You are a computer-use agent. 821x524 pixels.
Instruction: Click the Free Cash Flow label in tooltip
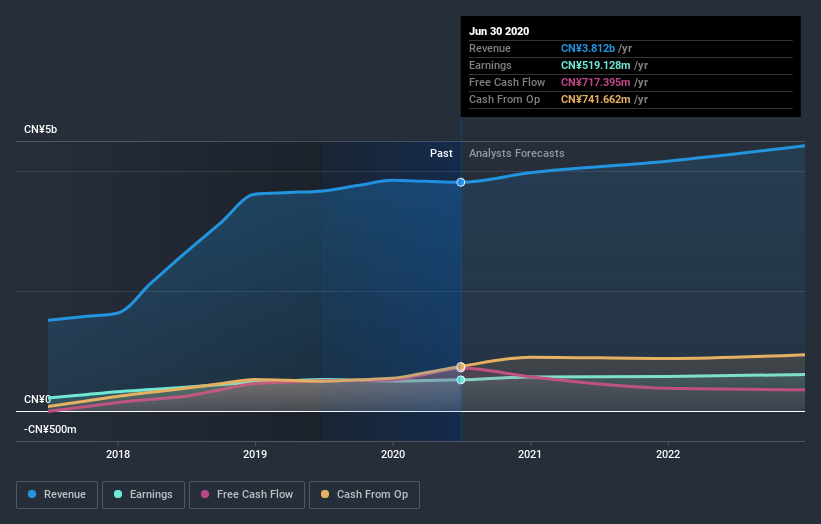507,82
